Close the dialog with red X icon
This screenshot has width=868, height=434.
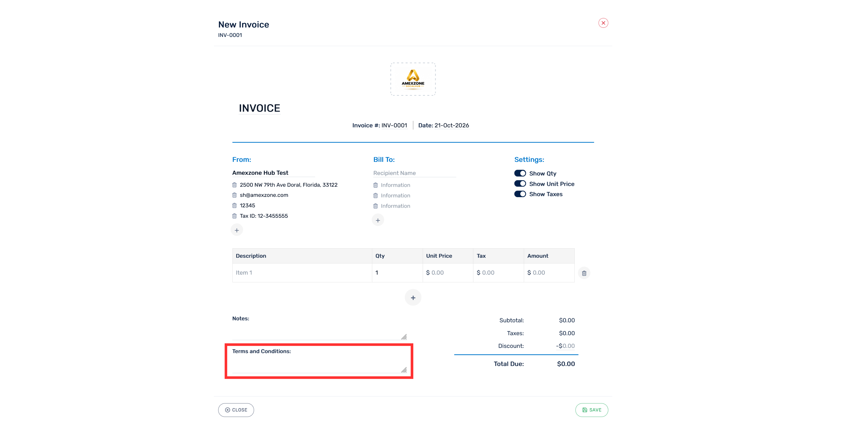603,23
